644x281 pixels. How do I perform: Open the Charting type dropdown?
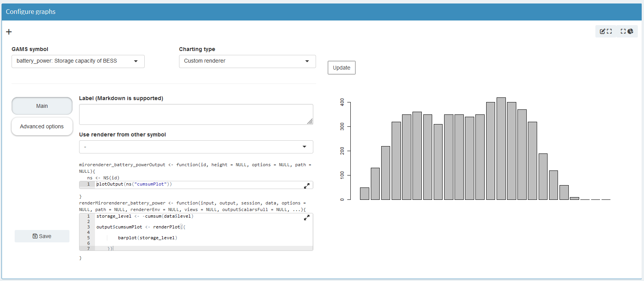pos(247,61)
